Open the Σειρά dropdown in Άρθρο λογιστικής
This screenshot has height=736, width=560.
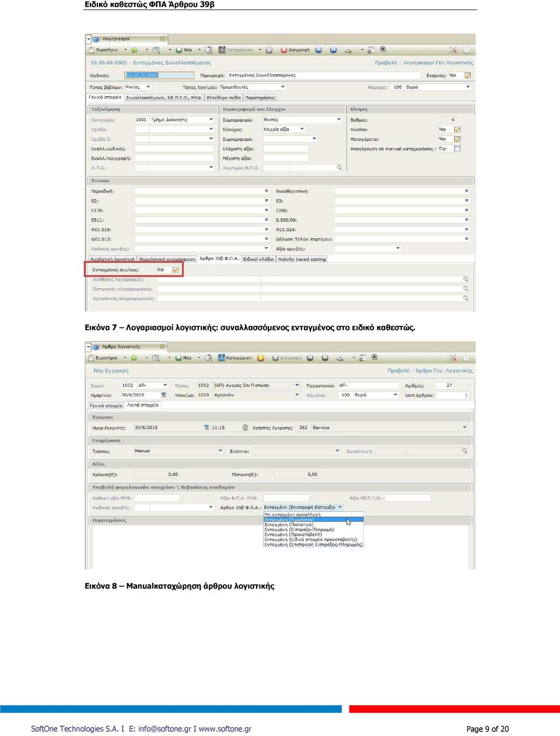click(x=165, y=385)
